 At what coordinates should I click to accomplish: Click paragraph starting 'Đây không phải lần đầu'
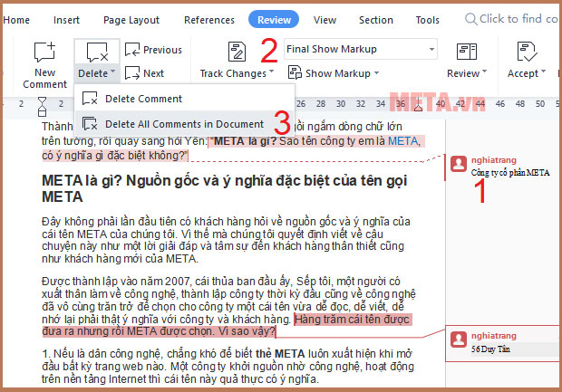pyautogui.click(x=227, y=240)
